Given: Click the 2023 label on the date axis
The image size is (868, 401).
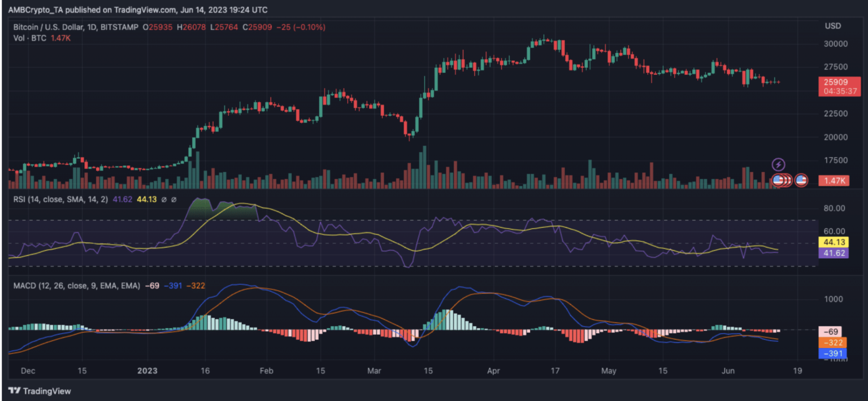Looking at the screenshot, I should 147,371.
